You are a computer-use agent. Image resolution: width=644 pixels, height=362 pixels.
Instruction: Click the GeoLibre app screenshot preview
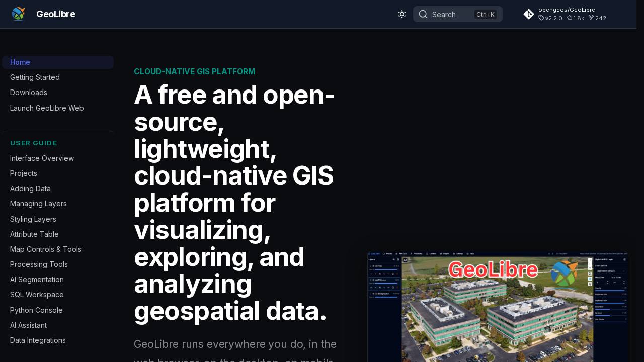[498, 307]
